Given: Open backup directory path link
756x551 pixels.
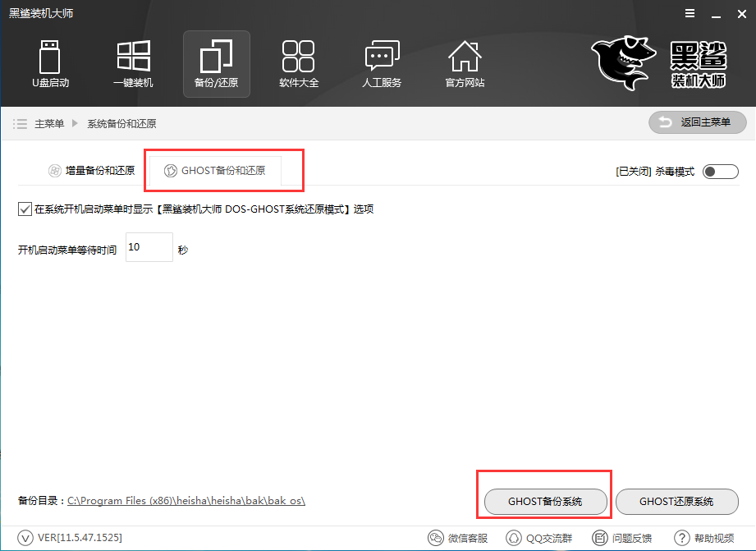Looking at the screenshot, I should coord(186,501).
